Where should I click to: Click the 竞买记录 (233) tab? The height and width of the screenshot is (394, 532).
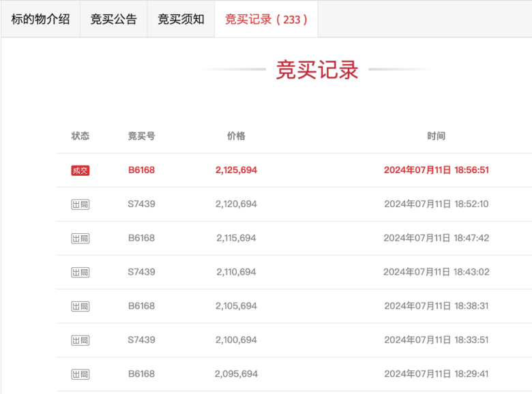(266, 19)
